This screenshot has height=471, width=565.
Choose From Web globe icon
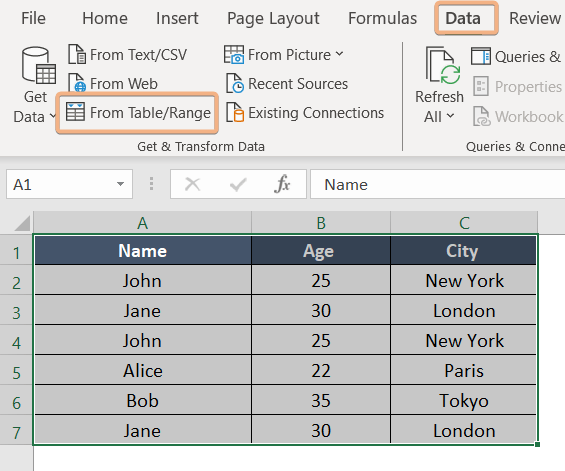point(77,83)
